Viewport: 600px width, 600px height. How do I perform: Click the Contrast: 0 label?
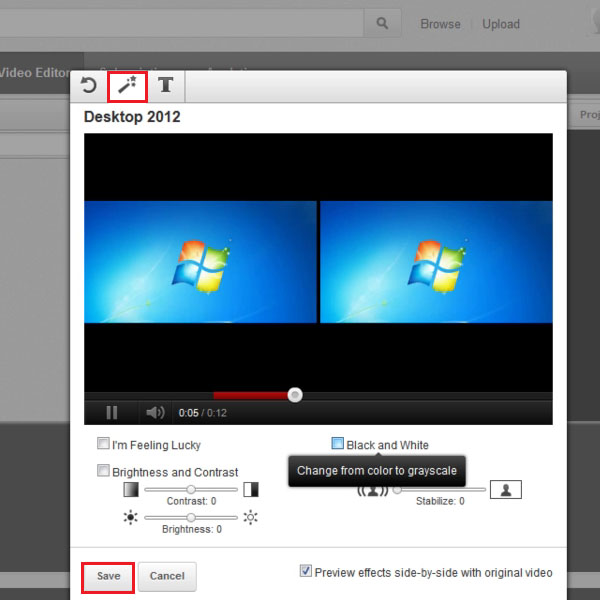tap(191, 501)
